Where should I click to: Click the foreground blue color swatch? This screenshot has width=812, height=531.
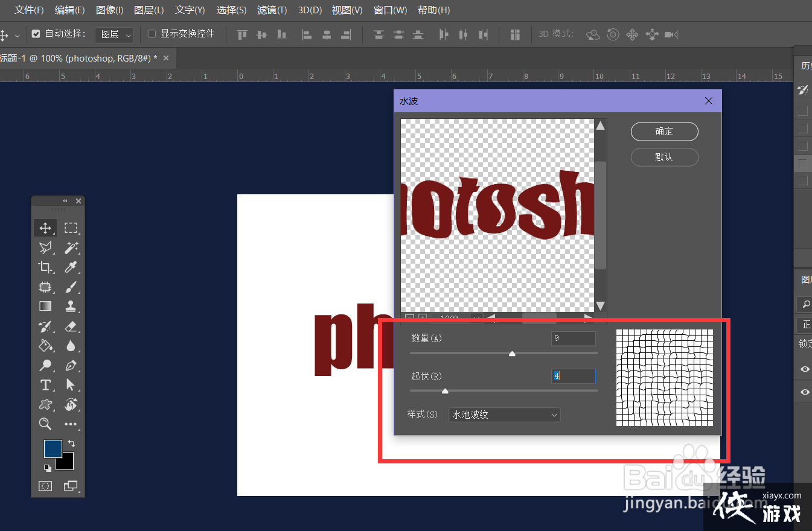53,449
